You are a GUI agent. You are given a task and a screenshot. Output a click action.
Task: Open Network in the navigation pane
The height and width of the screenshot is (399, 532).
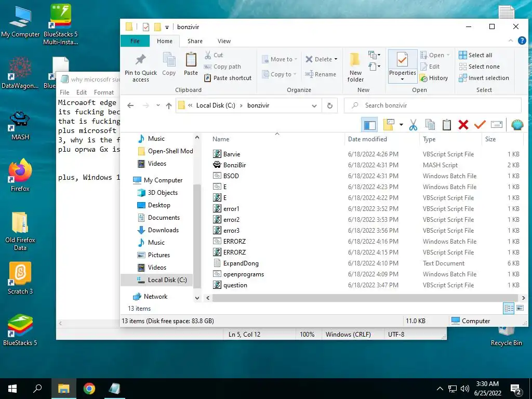pos(150,297)
